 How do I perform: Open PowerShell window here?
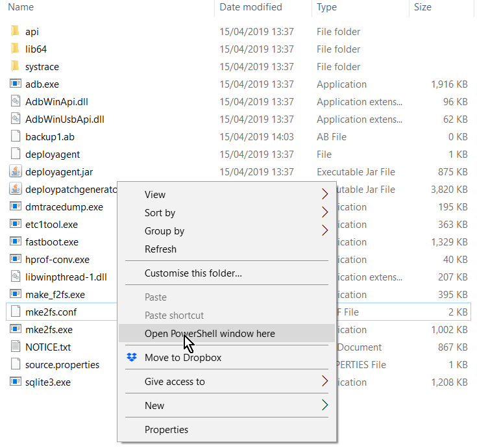(210, 333)
